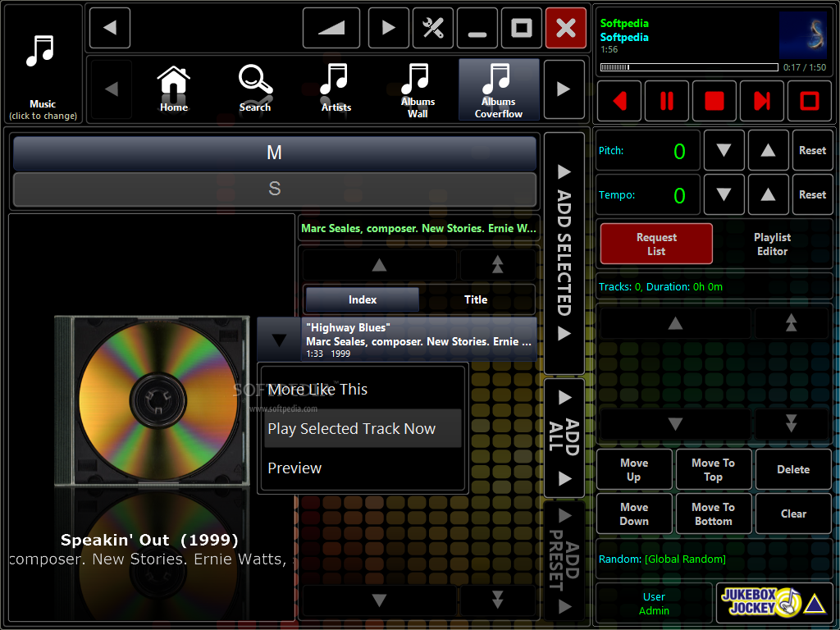
Task: Click Move To Top button
Action: [714, 470]
